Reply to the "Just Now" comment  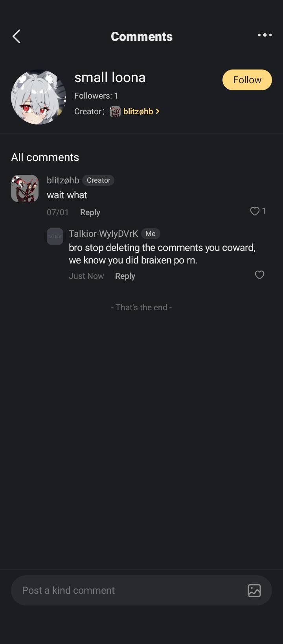[125, 276]
